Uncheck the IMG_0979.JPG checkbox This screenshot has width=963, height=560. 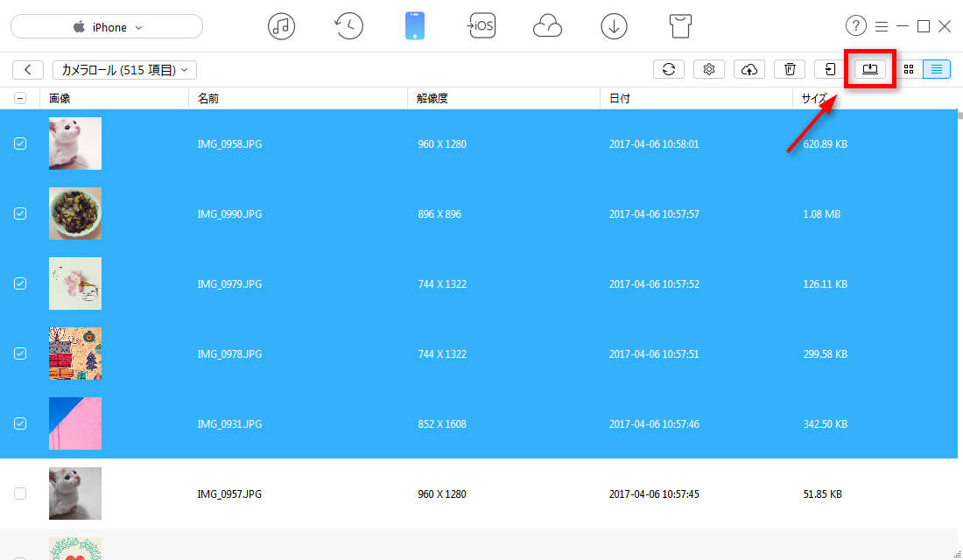pos(20,283)
